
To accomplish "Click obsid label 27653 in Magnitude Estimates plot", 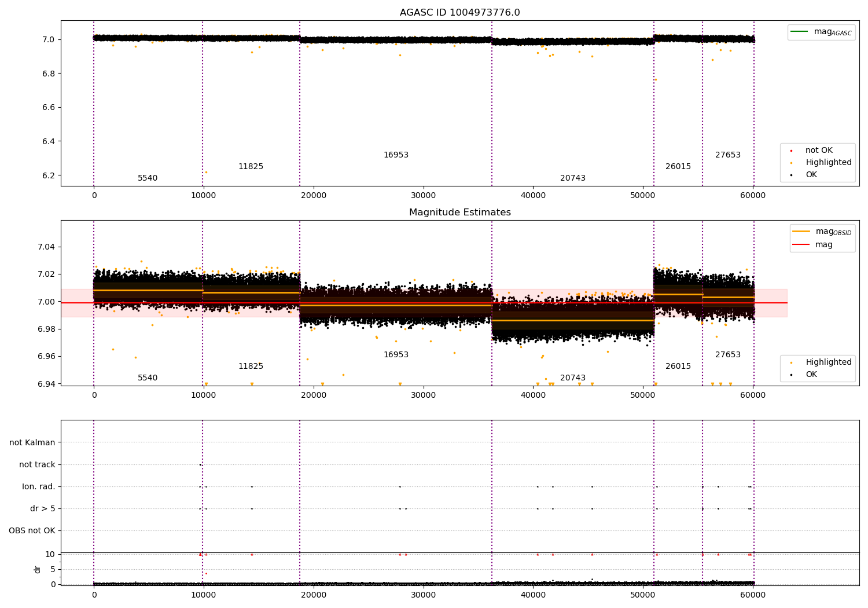I will click(728, 355).
